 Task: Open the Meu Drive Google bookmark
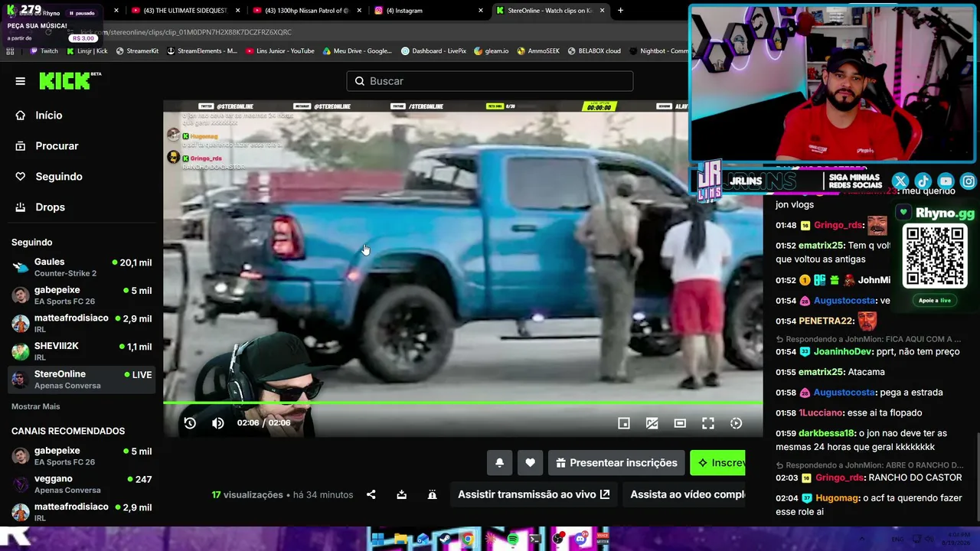pyautogui.click(x=357, y=51)
